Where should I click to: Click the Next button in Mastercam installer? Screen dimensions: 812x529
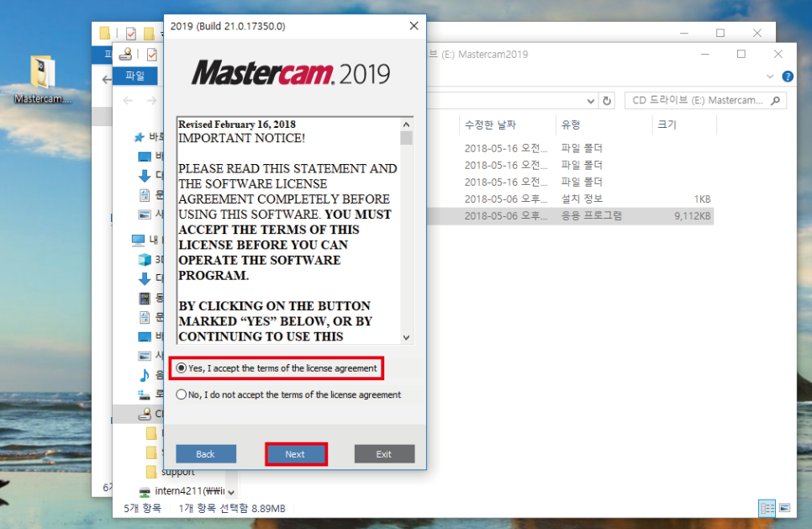pyautogui.click(x=296, y=454)
